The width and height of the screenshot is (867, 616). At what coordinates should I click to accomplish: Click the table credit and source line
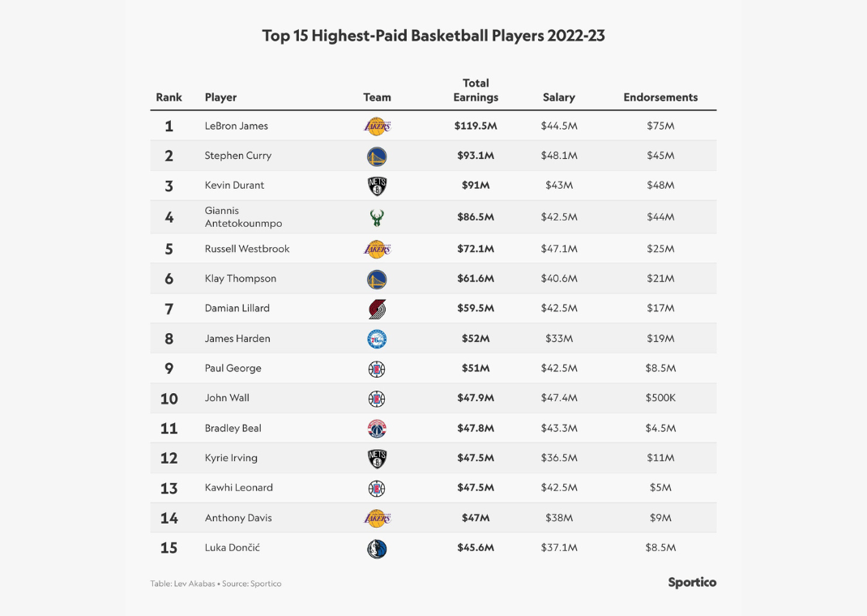[x=216, y=584]
